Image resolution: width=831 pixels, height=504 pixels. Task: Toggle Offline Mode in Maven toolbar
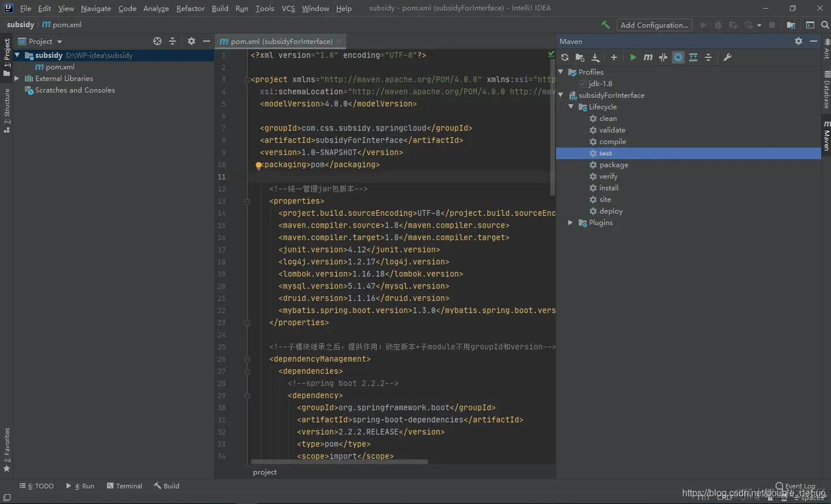tap(663, 57)
